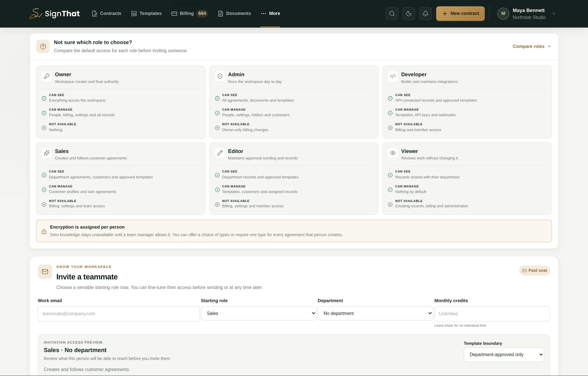This screenshot has width=588, height=376.
Task: Click Editor 'Not available' cross icon
Action: pyautogui.click(x=217, y=204)
